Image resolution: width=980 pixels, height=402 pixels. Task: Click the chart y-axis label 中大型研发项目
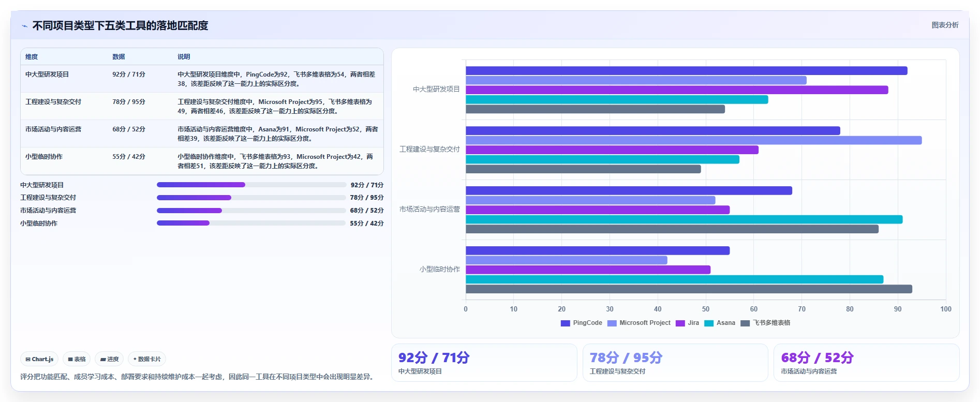click(436, 90)
